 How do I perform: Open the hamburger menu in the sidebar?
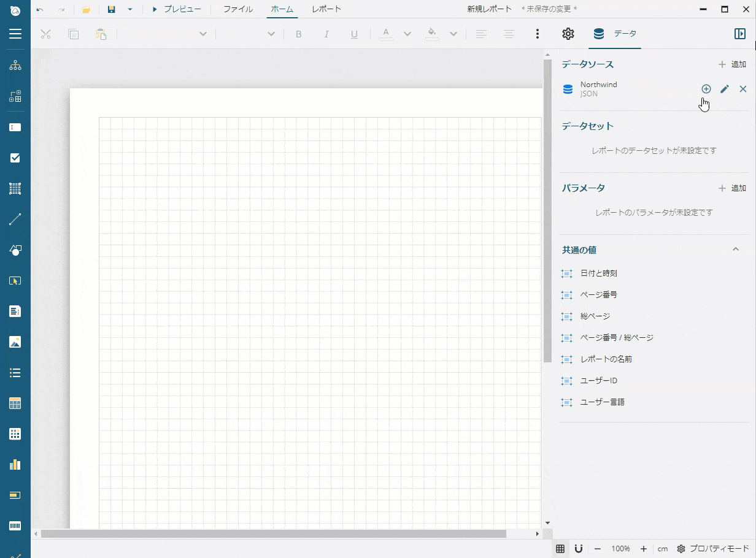[15, 34]
